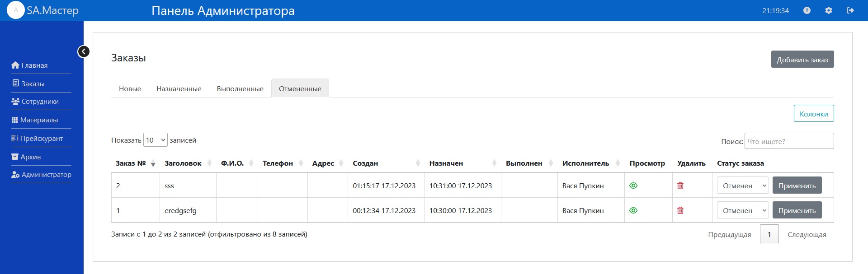Image resolution: width=868 pixels, height=274 pixels.
Task: Collapse the sidebar with arrow button
Action: 84,51
